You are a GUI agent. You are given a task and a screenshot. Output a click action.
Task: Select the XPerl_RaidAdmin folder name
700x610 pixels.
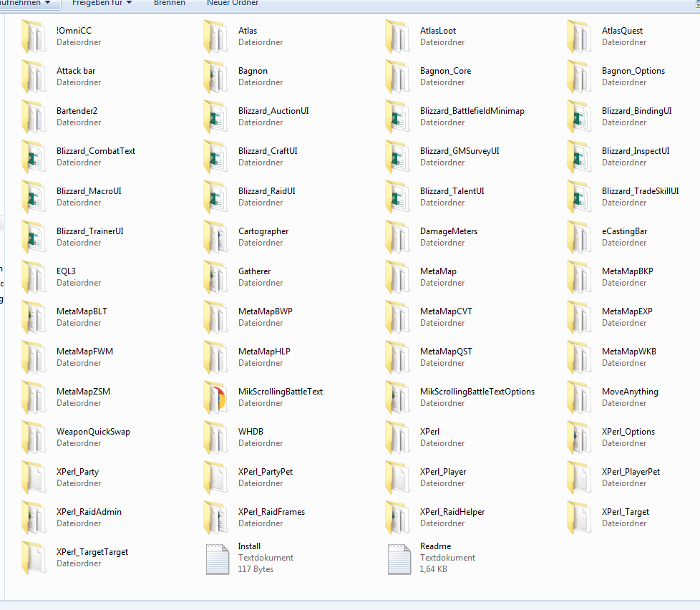pos(89,512)
